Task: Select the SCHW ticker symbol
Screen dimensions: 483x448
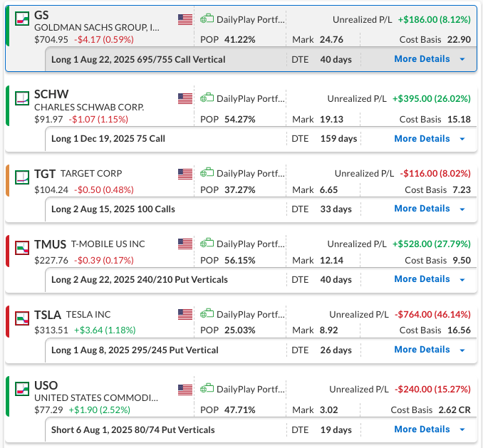Action: coord(51,94)
